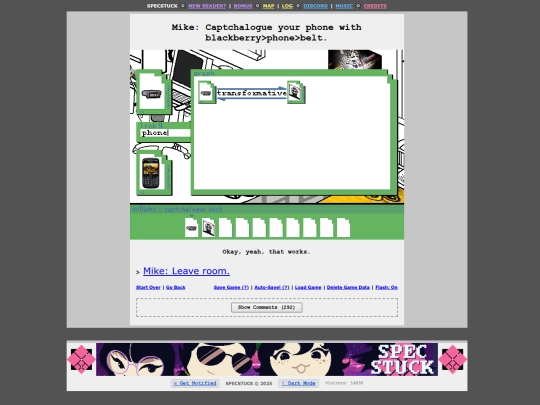Click the pink diamond icon right of banner
This screenshot has width=540, height=405.
click(x=453, y=359)
